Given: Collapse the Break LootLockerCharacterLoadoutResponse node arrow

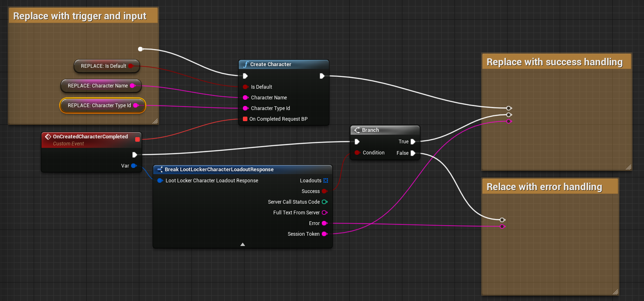Looking at the screenshot, I should 242,244.
